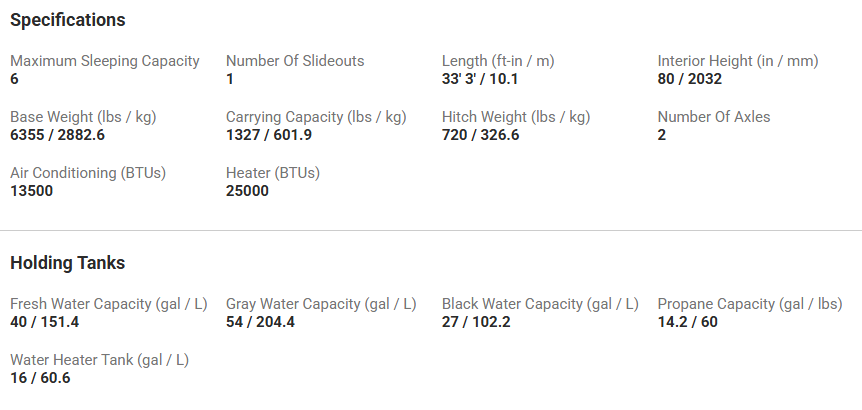This screenshot has height=410, width=862.
Task: Click the Black Water Capacity value 27 / 102.2
Action: pos(476,322)
